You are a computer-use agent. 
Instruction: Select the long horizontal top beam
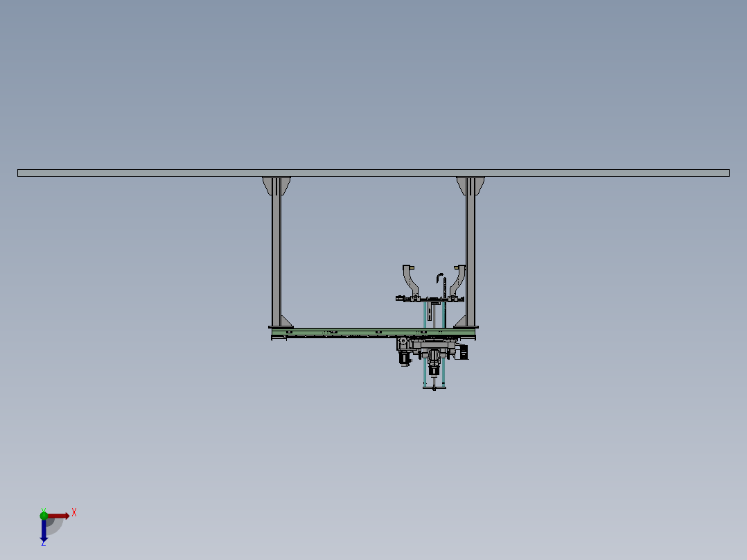pyautogui.click(x=373, y=173)
